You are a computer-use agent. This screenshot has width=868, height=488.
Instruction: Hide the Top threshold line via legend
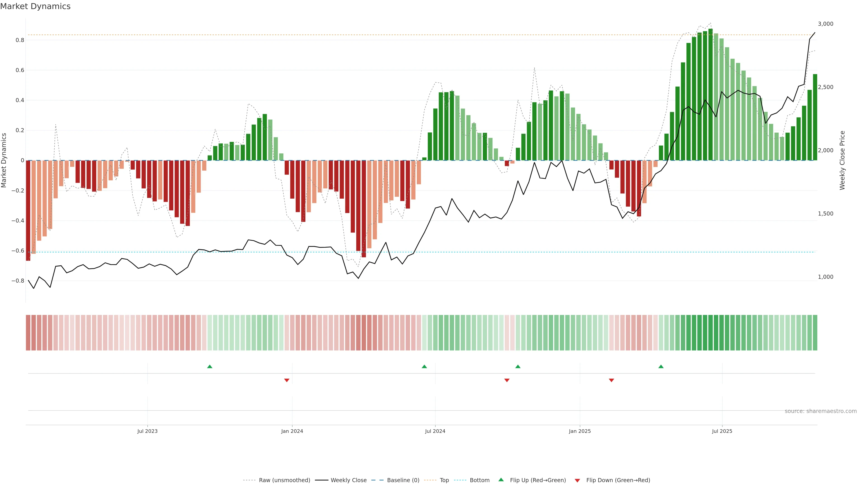coord(444,480)
